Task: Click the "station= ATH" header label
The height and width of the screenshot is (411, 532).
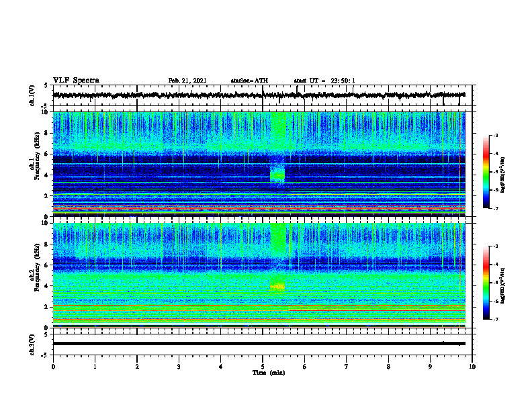Action: click(249, 81)
